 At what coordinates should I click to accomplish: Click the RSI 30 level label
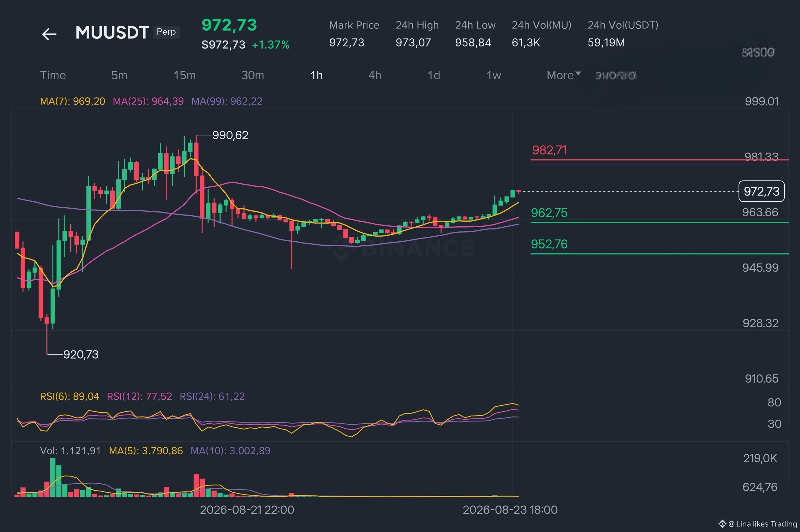click(x=774, y=424)
